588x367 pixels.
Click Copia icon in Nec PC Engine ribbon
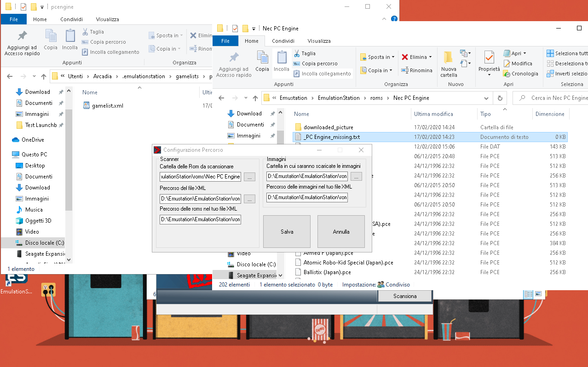[x=262, y=61]
